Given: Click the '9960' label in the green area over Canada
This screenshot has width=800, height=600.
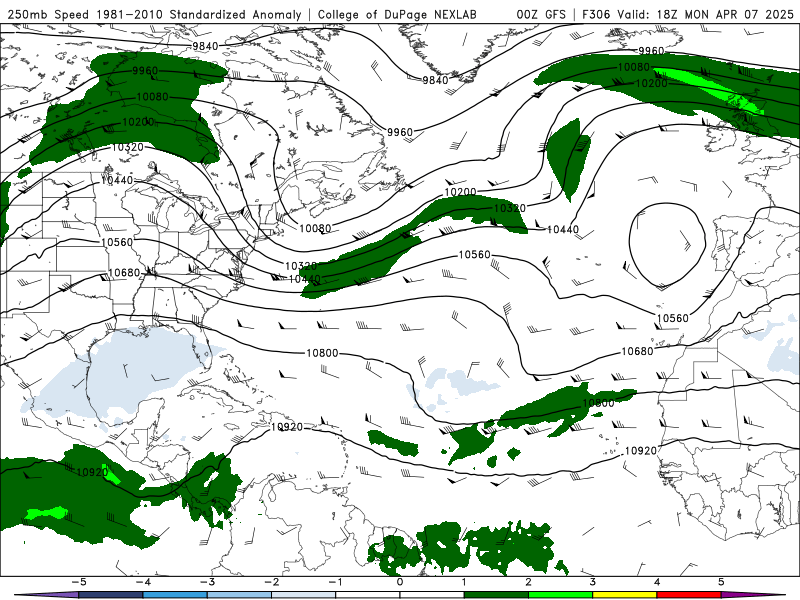Looking at the screenshot, I should point(145,71).
